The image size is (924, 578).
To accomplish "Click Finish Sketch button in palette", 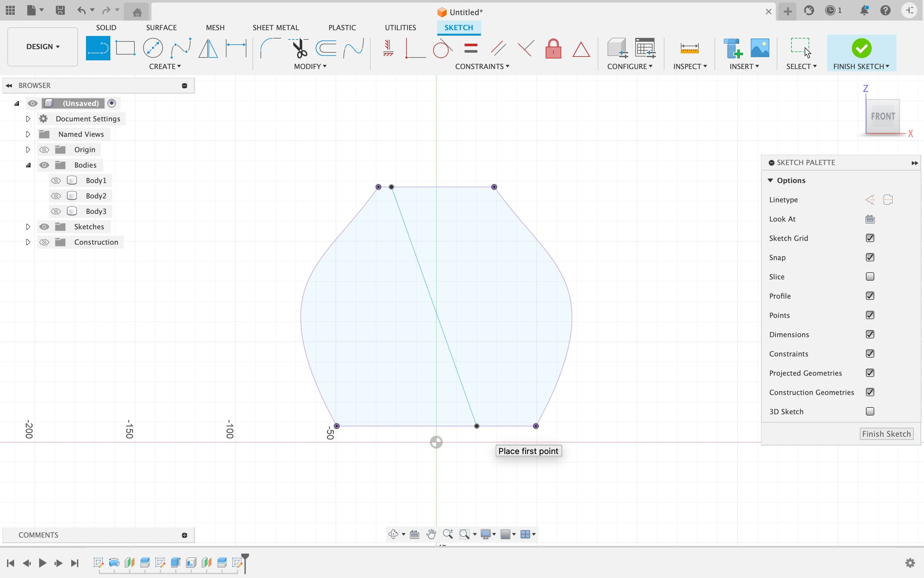I will point(886,434).
